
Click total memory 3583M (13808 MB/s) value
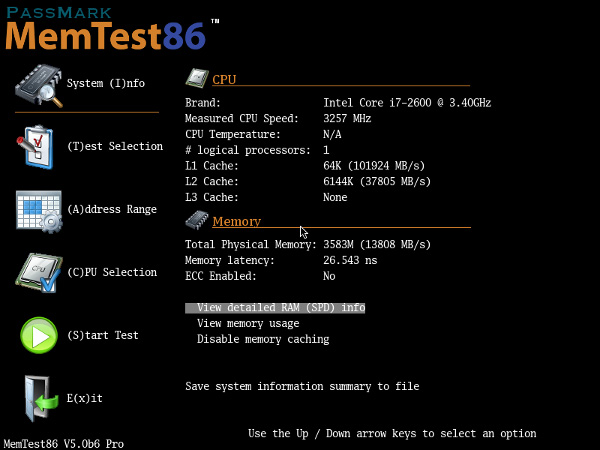click(x=377, y=245)
